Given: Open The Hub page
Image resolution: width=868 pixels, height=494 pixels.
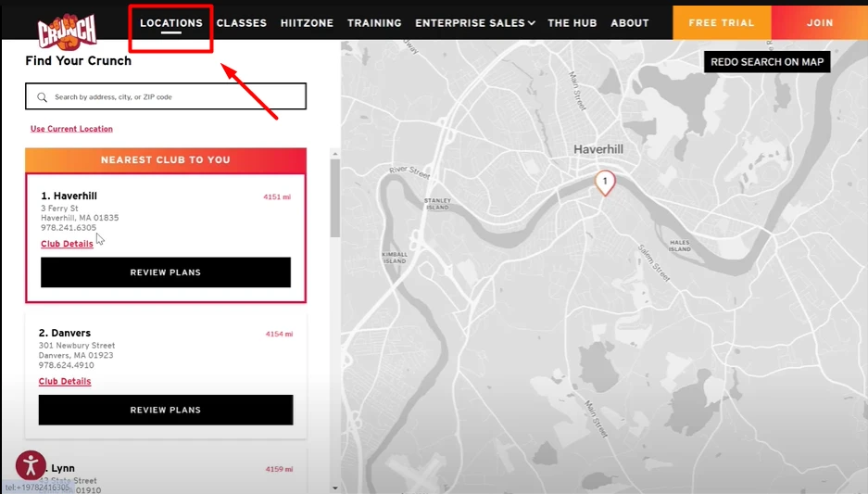Looking at the screenshot, I should (572, 23).
